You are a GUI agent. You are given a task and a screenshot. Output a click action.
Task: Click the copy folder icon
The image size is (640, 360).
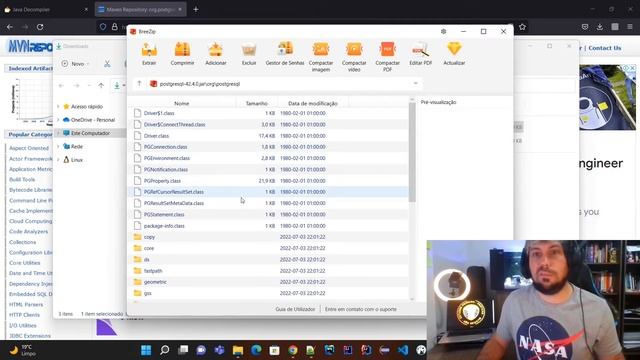click(138, 237)
